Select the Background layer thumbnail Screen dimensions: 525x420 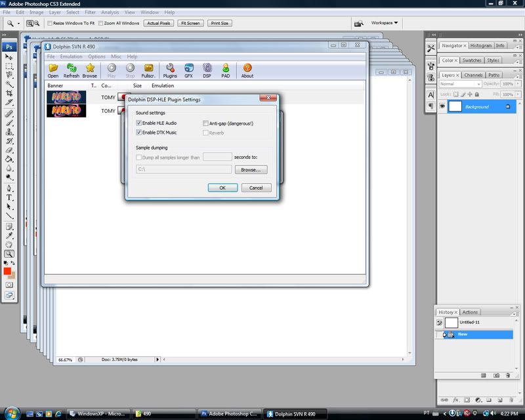[455, 106]
